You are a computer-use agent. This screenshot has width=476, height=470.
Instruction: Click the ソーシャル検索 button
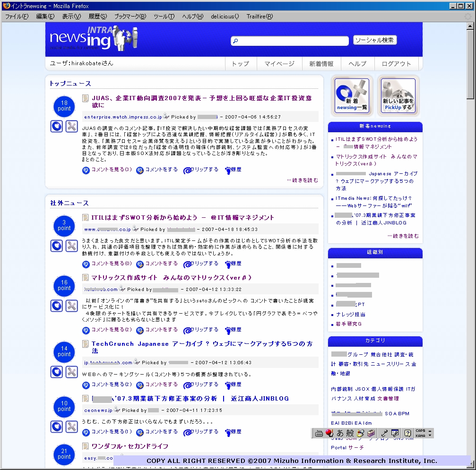[374, 40]
